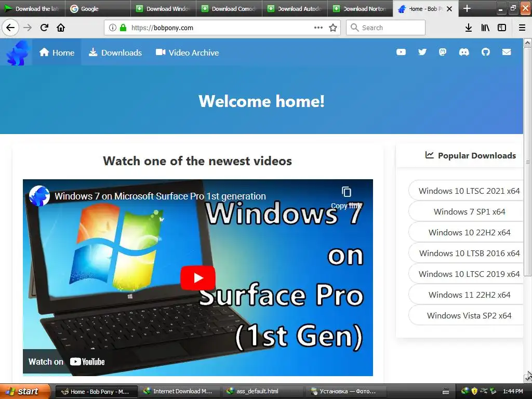Image resolution: width=532 pixels, height=399 pixels.
Task: Switch to Download Norton tab
Action: tap(361, 8)
